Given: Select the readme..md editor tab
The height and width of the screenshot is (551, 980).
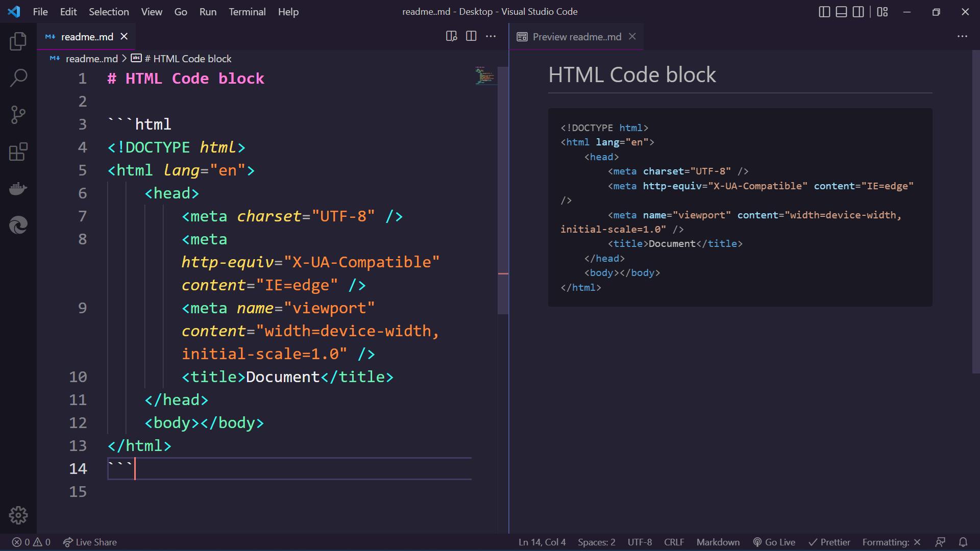Looking at the screenshot, I should coord(86,36).
